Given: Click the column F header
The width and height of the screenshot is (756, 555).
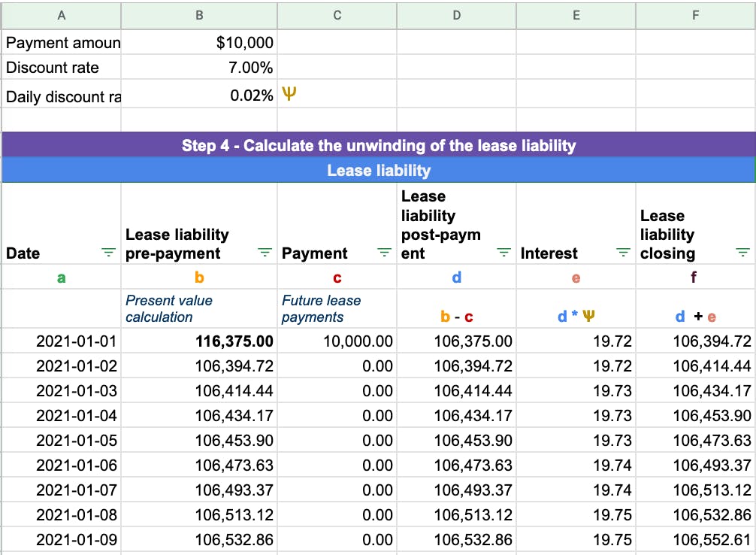Looking at the screenshot, I should click(x=695, y=14).
